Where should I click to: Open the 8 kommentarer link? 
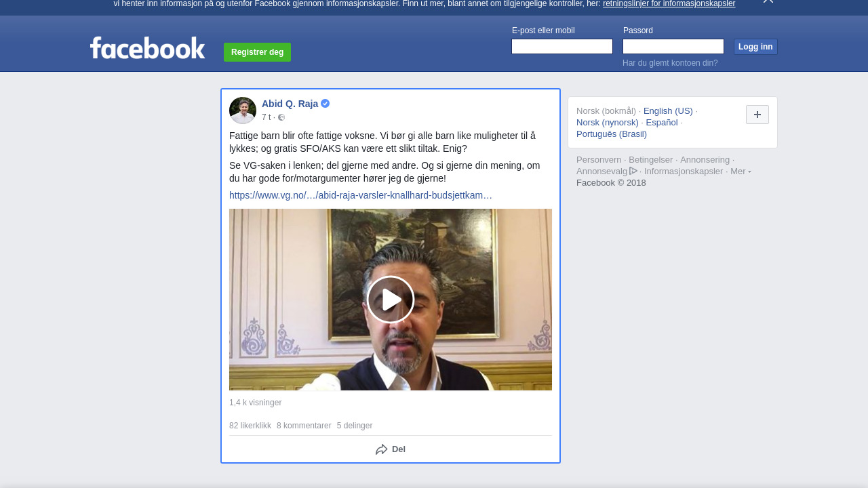[x=304, y=426]
